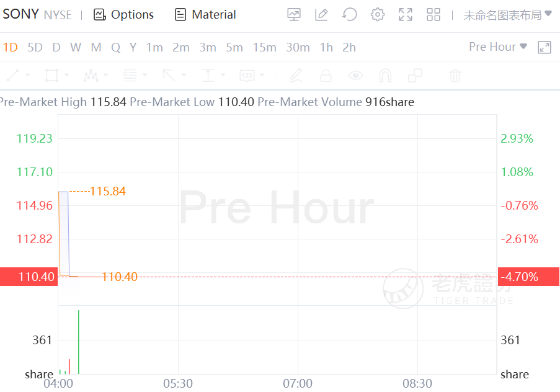Screen dimensions: 560x392
Task: Enter fullscreen with the expand-corners icon
Action: [406, 14]
